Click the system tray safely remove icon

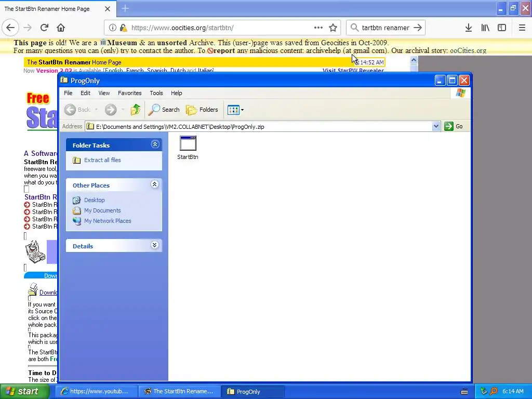point(484,391)
